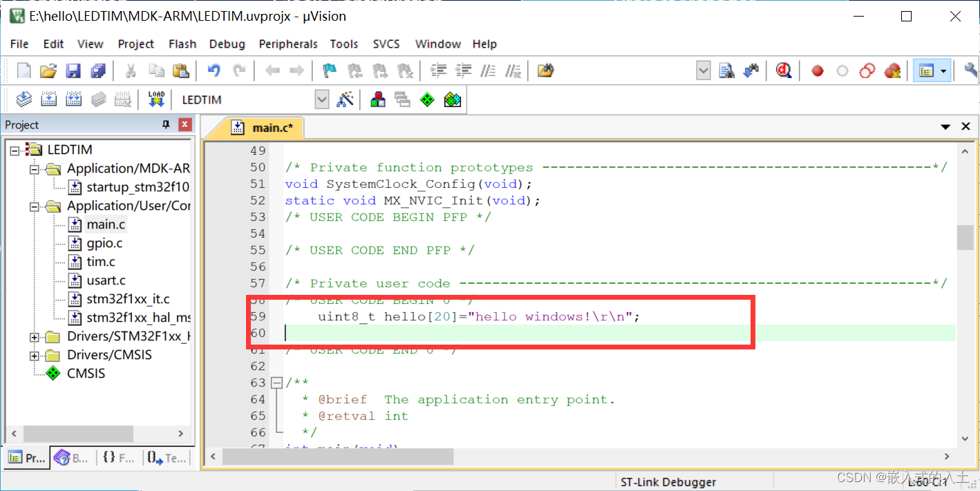The image size is (980, 491).
Task: Switch to Functions bottom panel tab
Action: point(117,458)
